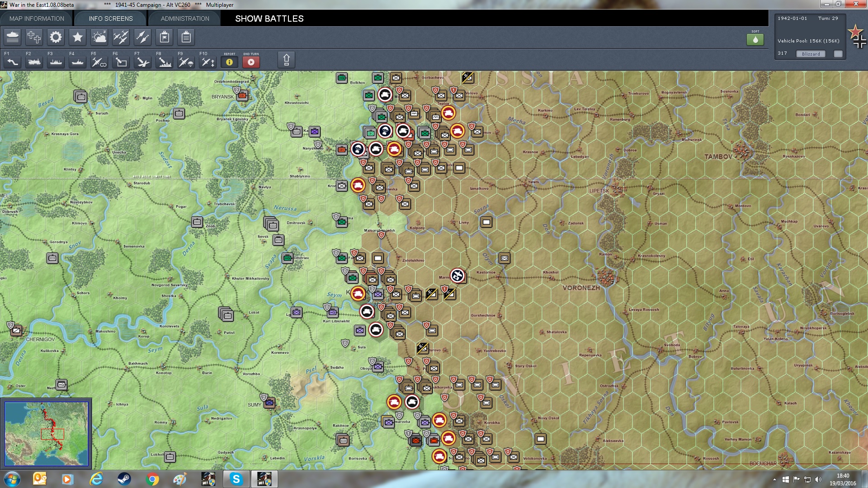This screenshot has width=868, height=488.
Task: Click the double-cross losses screen icon
Action: click(x=34, y=37)
